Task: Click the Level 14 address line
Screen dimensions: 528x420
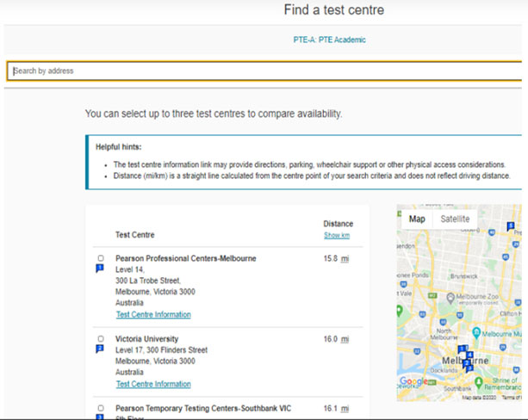Action: coord(130,269)
